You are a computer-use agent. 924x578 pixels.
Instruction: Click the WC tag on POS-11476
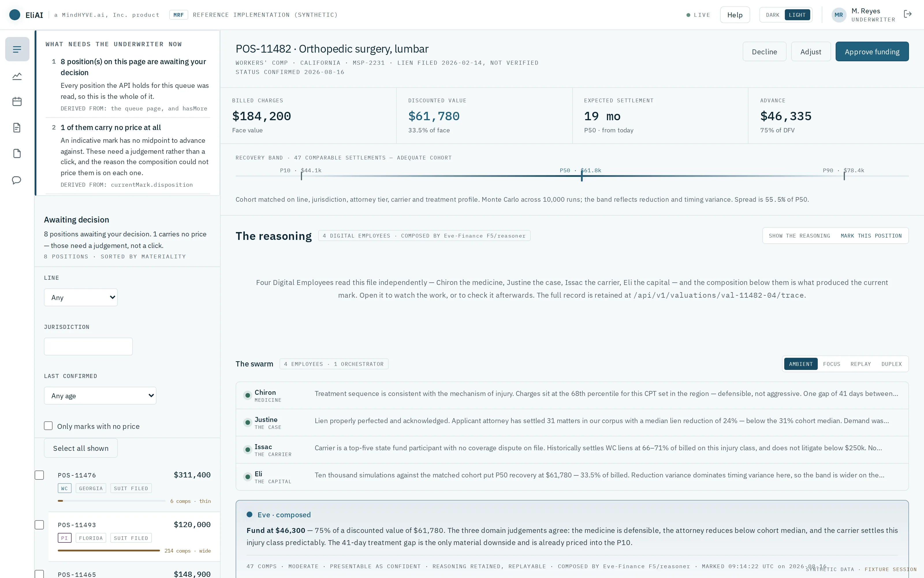tap(64, 488)
